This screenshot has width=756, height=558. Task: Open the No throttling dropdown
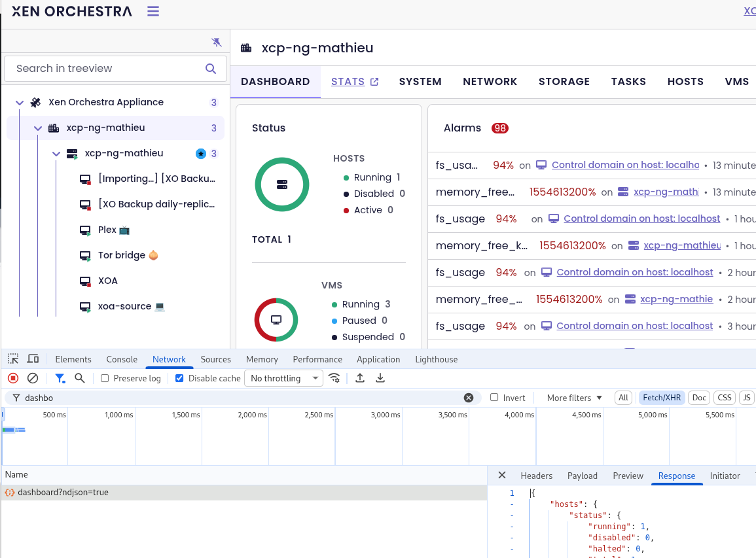tap(283, 378)
